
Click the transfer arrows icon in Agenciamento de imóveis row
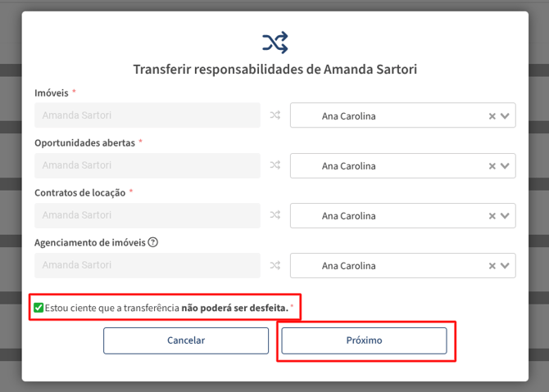(x=275, y=265)
